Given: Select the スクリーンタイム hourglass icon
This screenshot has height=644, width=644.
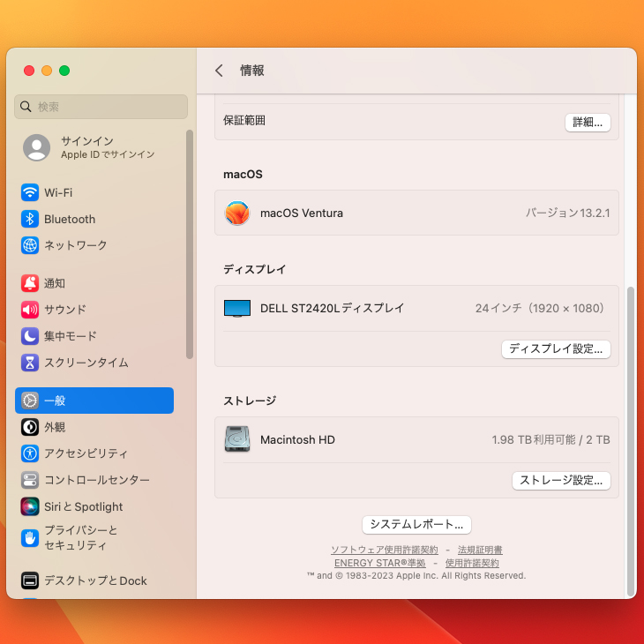Looking at the screenshot, I should click(x=30, y=363).
